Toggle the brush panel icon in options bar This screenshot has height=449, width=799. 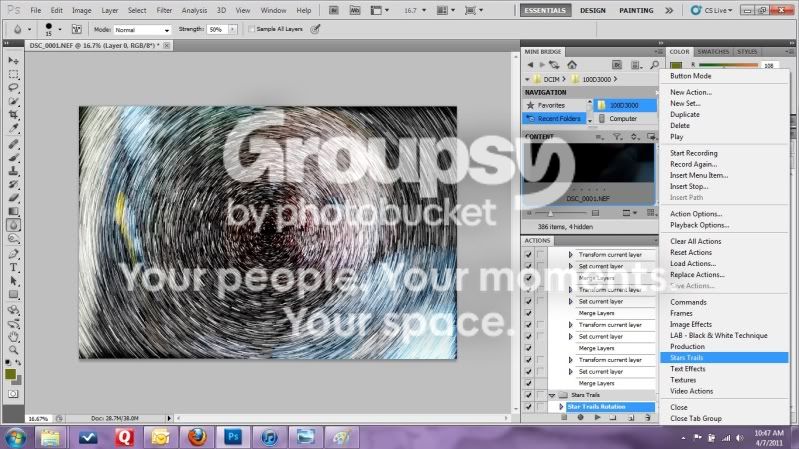pyautogui.click(x=76, y=29)
